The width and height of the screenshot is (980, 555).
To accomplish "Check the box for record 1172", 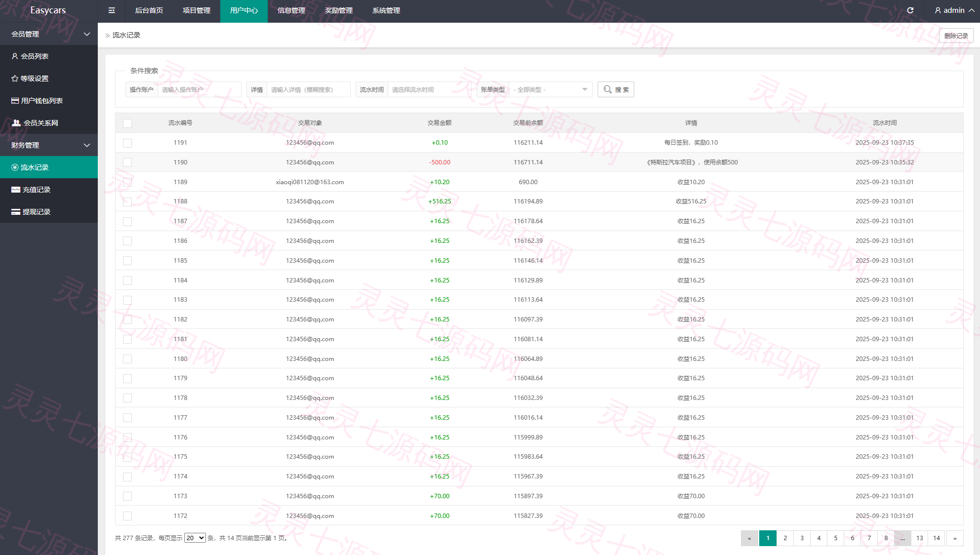I will pos(127,516).
